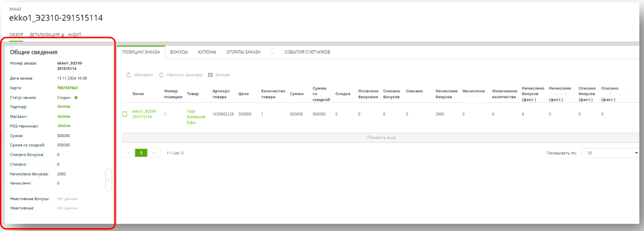Collapse the Общие сведения side panel

[109, 179]
